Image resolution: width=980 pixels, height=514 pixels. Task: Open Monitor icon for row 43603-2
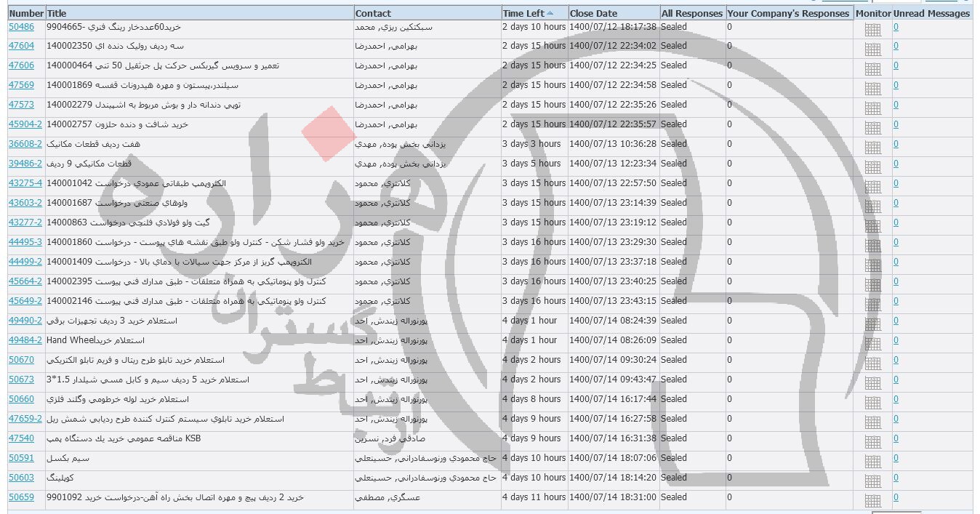tap(872, 206)
